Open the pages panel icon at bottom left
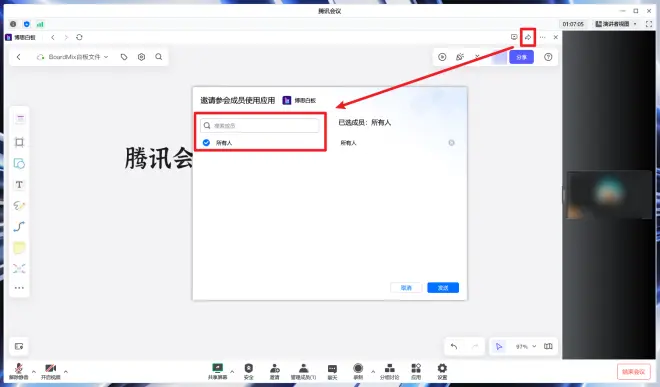This screenshot has width=660, height=387. [x=19, y=346]
